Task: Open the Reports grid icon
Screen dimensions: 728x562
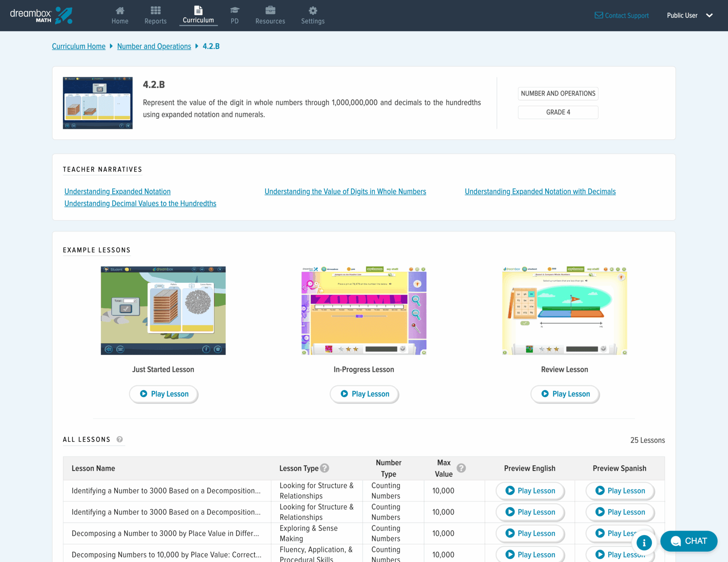Action: [x=155, y=11]
